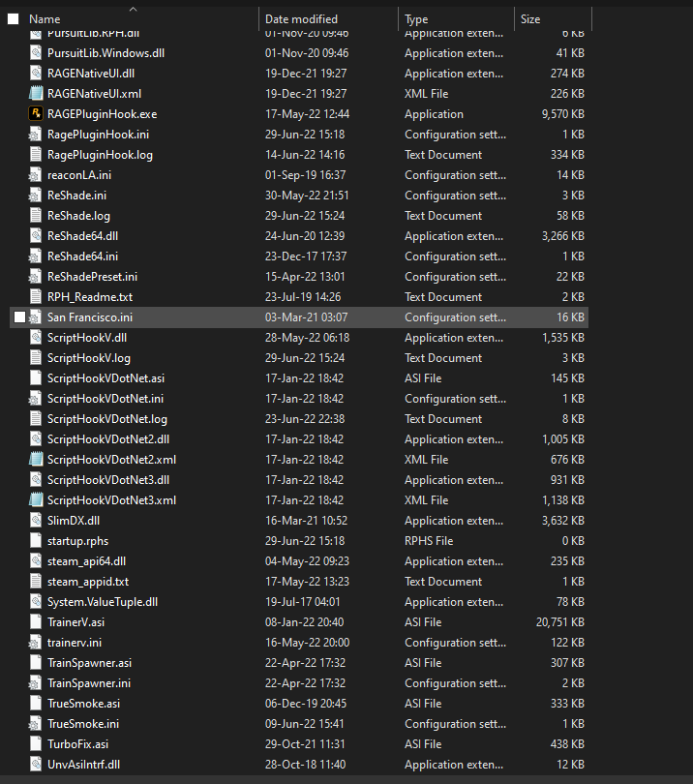Click the 20,751 KB size value
693x784 pixels.
click(x=560, y=622)
